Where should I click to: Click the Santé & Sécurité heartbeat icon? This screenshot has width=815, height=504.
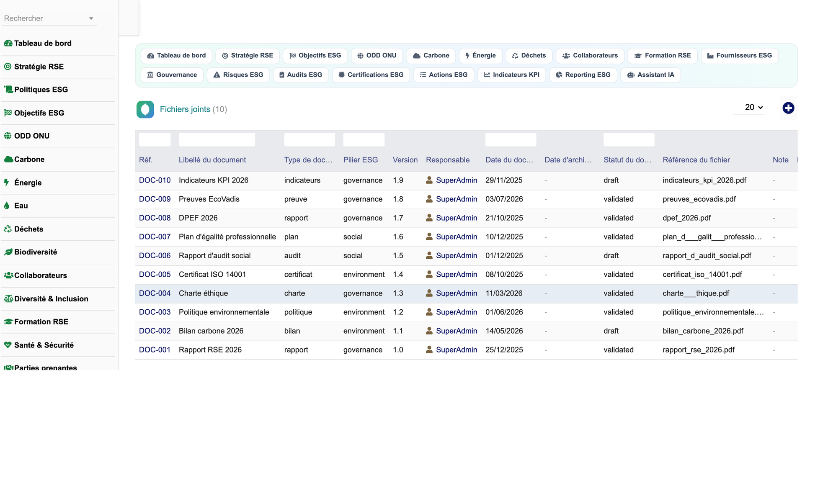[x=8, y=345]
